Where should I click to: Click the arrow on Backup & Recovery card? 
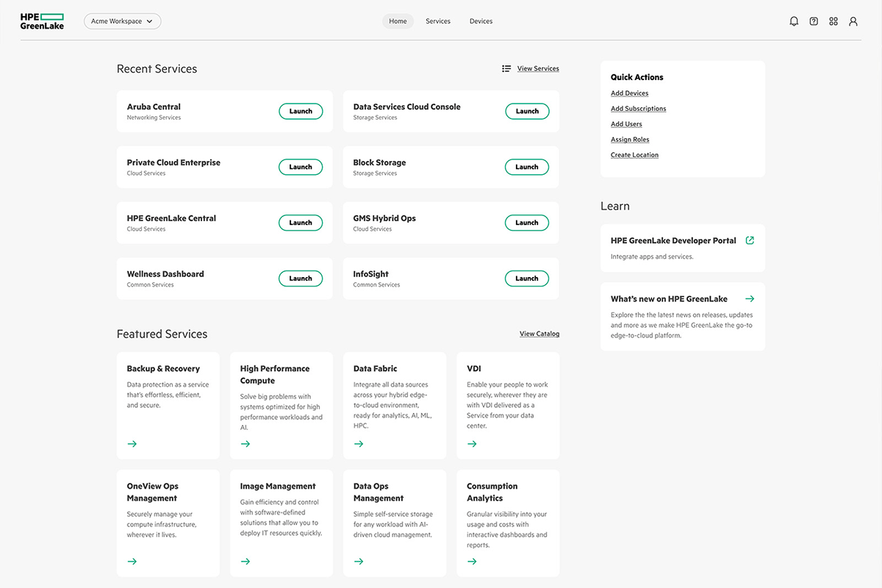pos(132,444)
